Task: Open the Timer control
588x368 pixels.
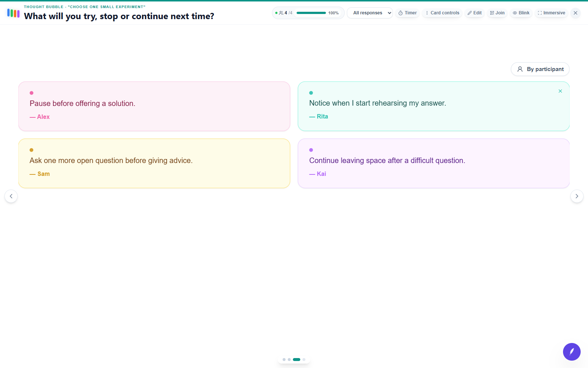Action: tap(408, 13)
